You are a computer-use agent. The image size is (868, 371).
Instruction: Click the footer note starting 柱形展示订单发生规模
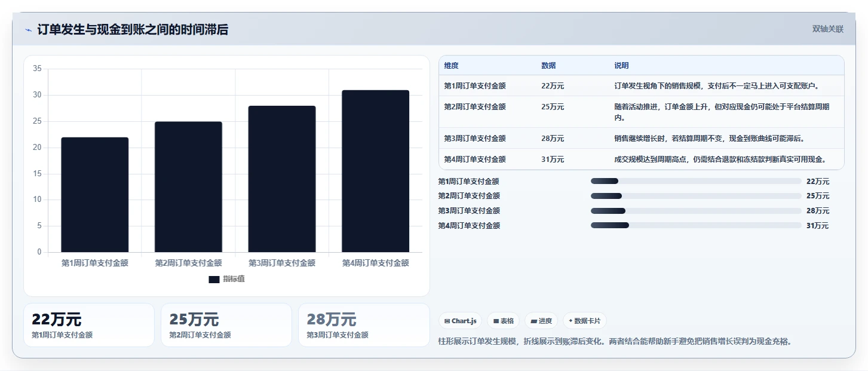(615, 342)
